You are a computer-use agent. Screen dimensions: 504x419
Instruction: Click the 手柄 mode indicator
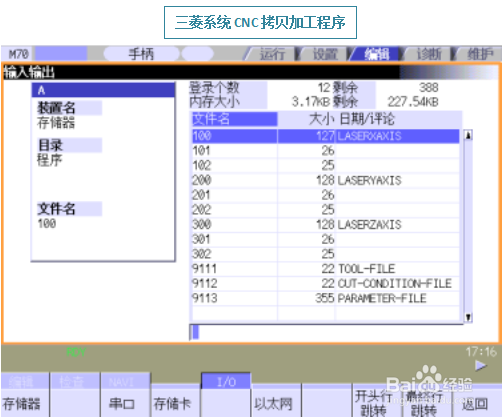[141, 54]
